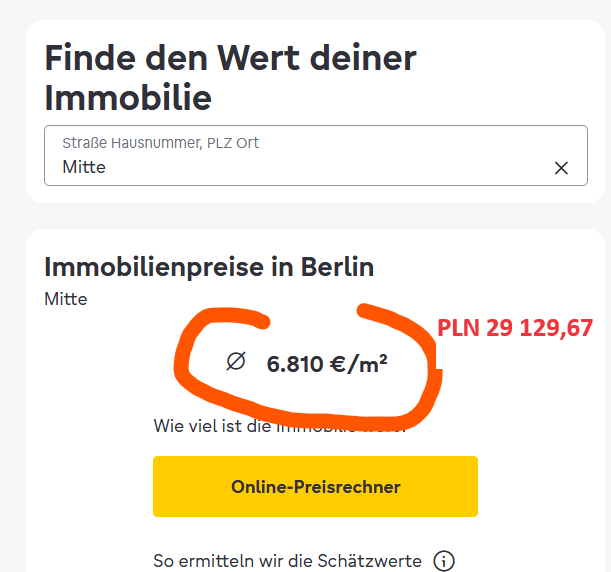Click the 'Finde den Wert deiner Immobilie' heading
611x572 pixels.
coord(230,77)
